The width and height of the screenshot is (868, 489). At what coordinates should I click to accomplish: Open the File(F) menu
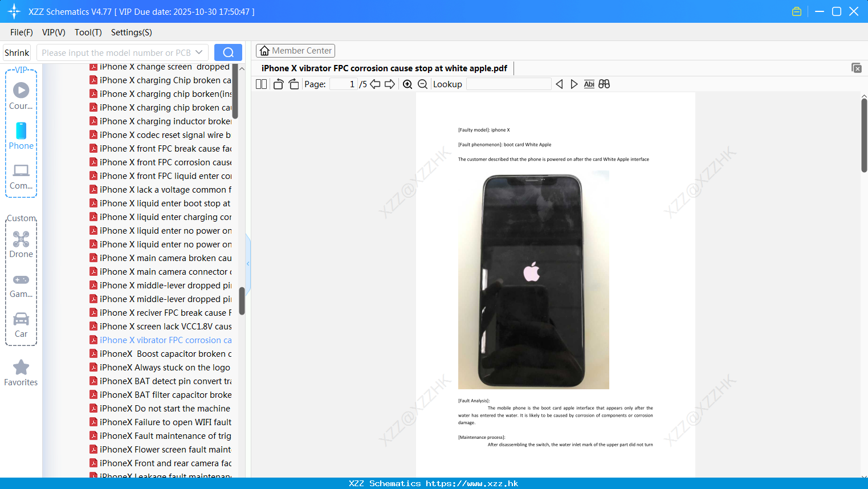(22, 32)
